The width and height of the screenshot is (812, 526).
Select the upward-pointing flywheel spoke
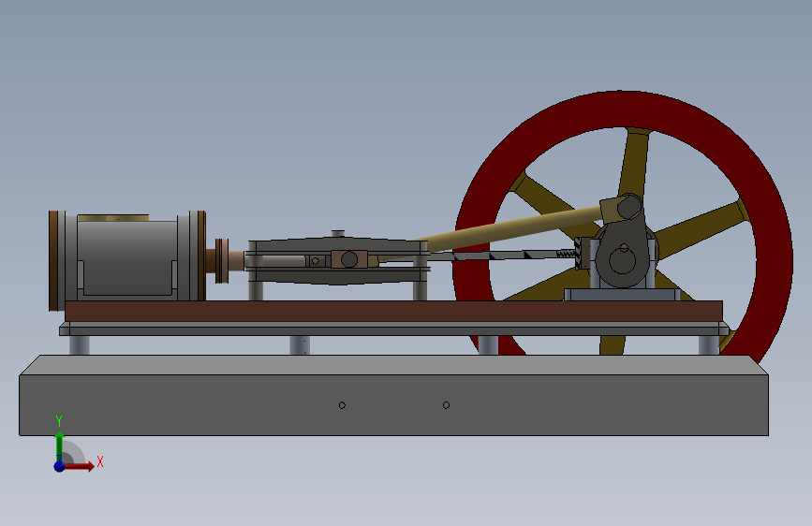coord(633,163)
